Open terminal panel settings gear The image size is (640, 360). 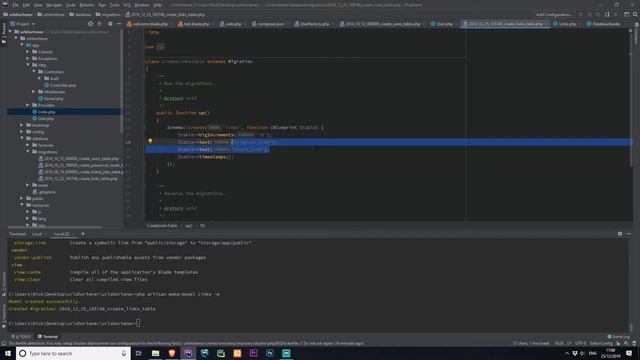620,234
